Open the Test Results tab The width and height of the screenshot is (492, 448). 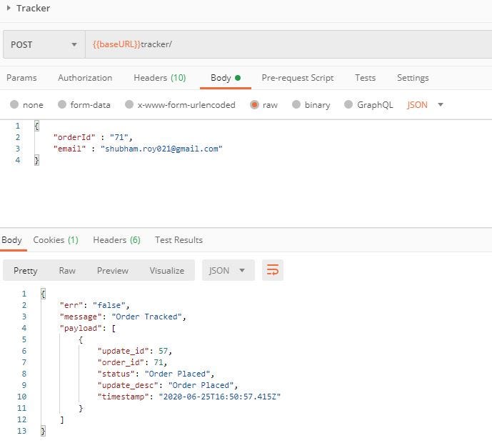point(179,240)
